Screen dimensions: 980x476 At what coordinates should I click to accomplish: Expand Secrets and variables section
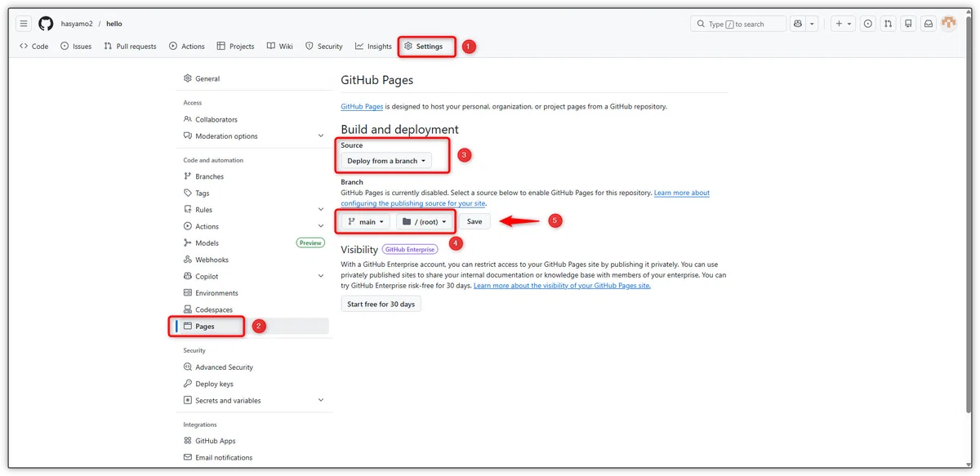(x=254, y=401)
